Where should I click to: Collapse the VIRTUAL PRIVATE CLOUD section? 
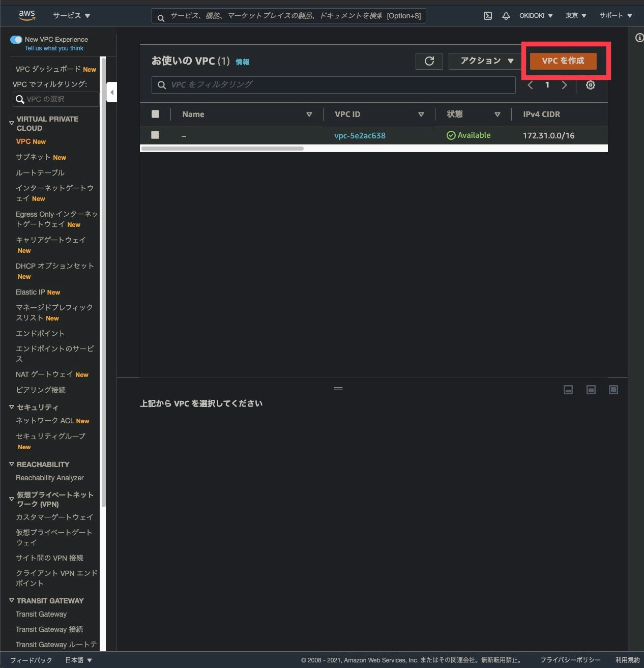click(x=12, y=123)
